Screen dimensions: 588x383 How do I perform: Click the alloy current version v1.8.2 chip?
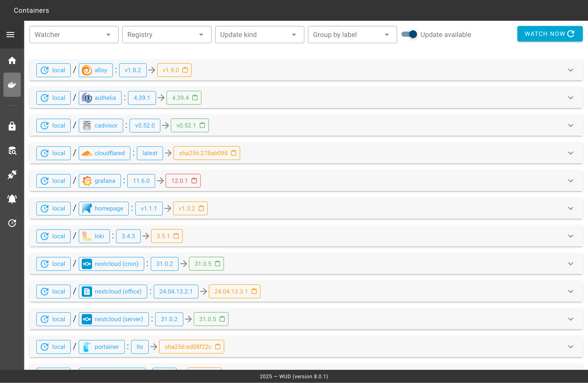click(x=133, y=70)
